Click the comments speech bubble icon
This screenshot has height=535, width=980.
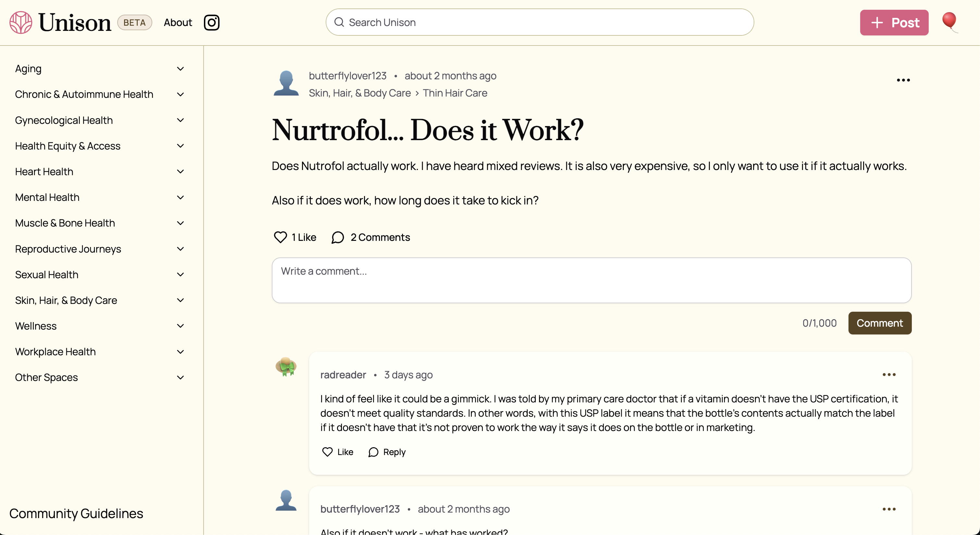pyautogui.click(x=337, y=238)
